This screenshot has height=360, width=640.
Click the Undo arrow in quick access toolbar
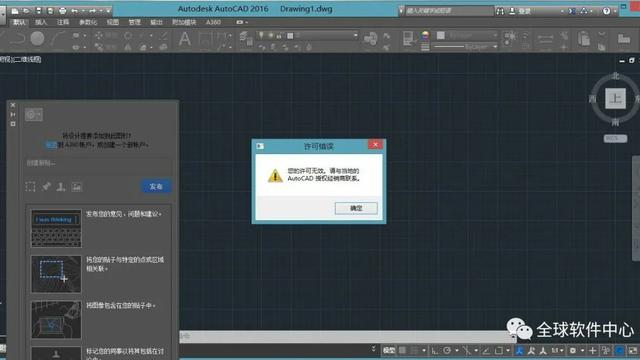point(74,11)
